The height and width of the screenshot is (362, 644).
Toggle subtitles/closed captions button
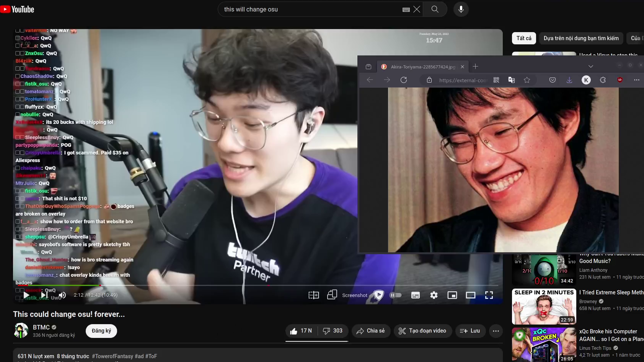415,295
